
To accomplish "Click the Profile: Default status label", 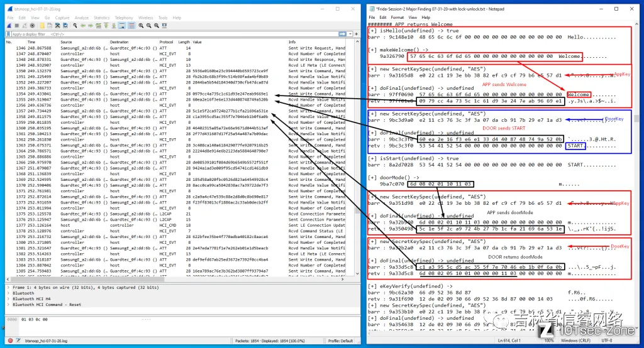I will 340,340.
